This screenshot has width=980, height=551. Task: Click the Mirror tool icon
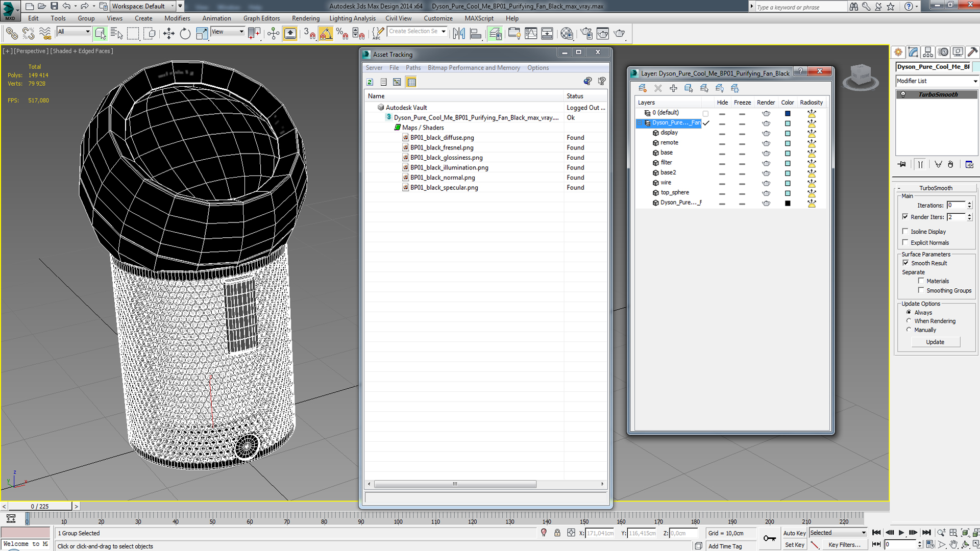[x=459, y=34]
